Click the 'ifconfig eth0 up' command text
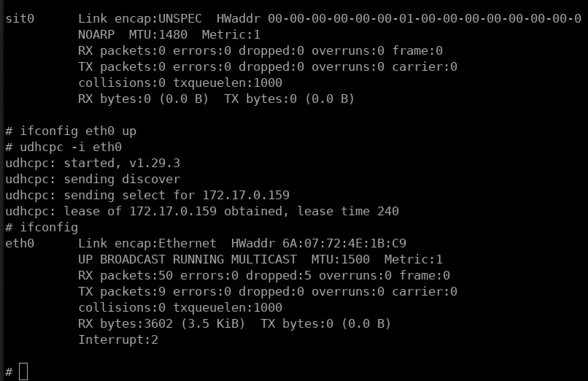 [x=77, y=131]
